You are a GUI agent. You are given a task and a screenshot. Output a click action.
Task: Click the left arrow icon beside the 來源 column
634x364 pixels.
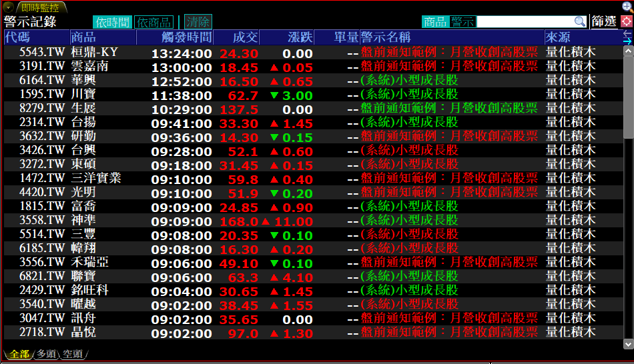(627, 33)
